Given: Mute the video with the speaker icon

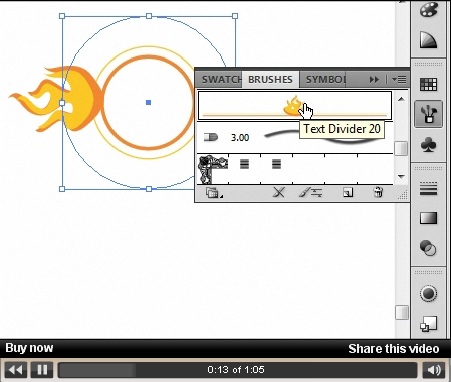Looking at the screenshot, I should click(434, 370).
